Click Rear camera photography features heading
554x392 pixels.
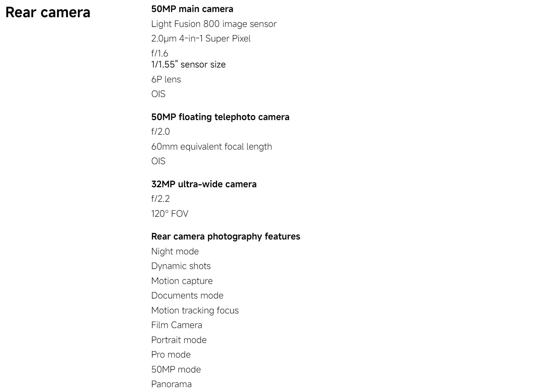[226, 237]
